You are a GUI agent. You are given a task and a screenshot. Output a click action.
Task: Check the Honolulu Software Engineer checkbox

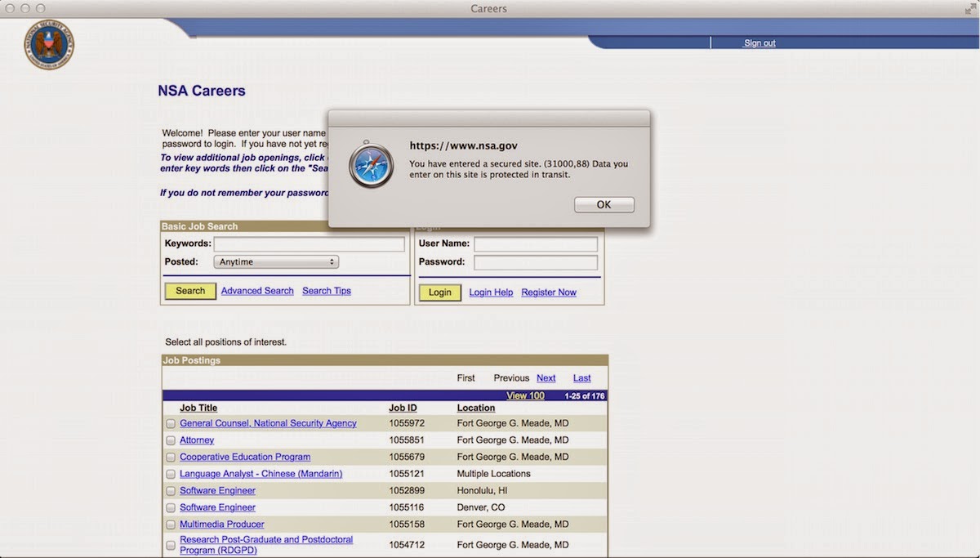[x=171, y=491]
